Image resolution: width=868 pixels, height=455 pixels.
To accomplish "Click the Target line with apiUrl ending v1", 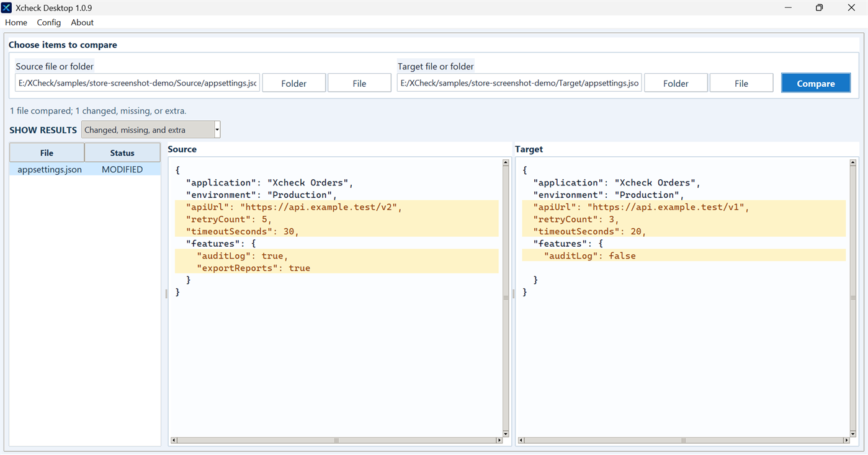I will click(684, 207).
